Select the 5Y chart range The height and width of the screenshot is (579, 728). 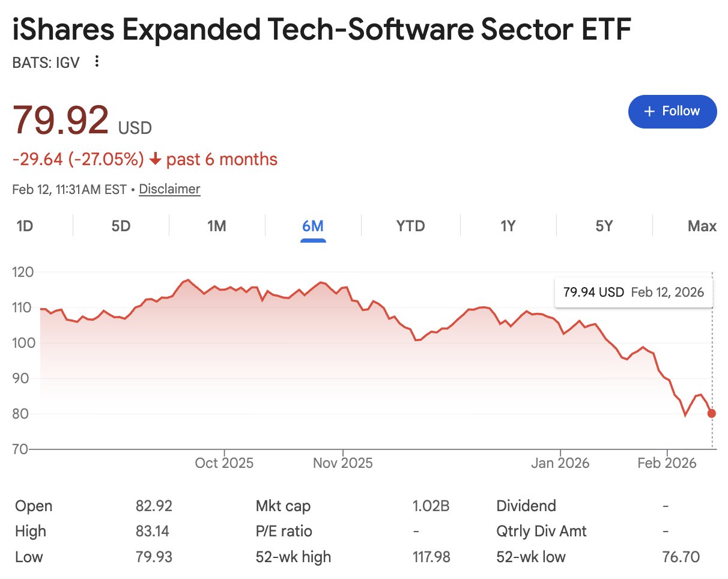tap(604, 226)
